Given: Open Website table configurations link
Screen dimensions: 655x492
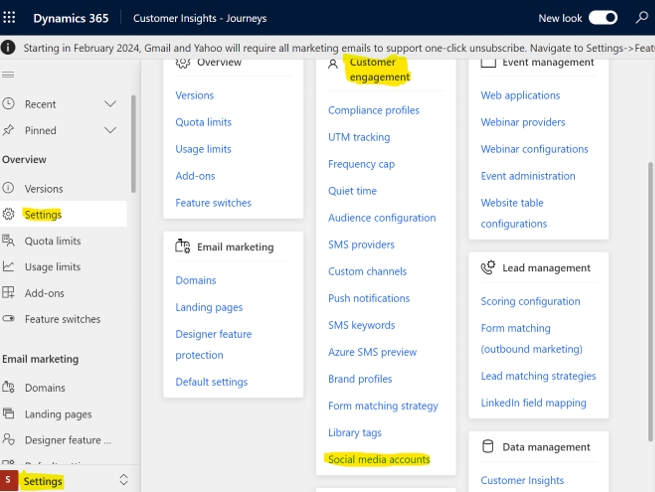Looking at the screenshot, I should point(514,213).
